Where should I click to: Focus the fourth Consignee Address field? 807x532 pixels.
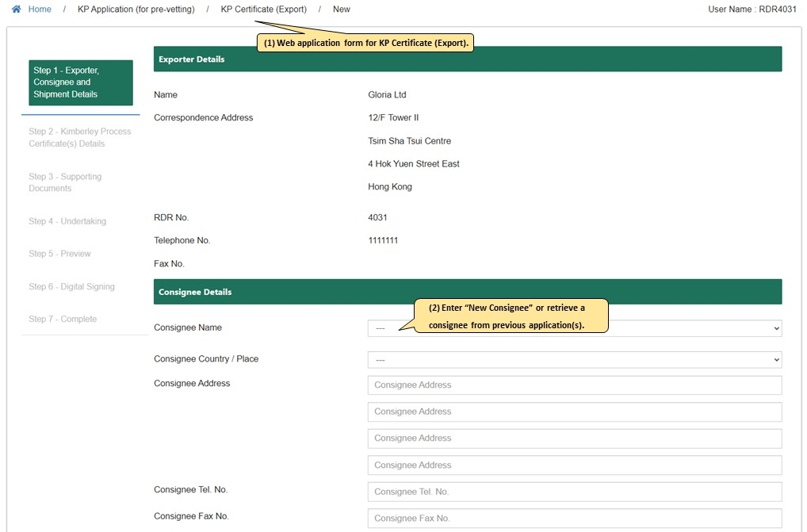tap(575, 465)
